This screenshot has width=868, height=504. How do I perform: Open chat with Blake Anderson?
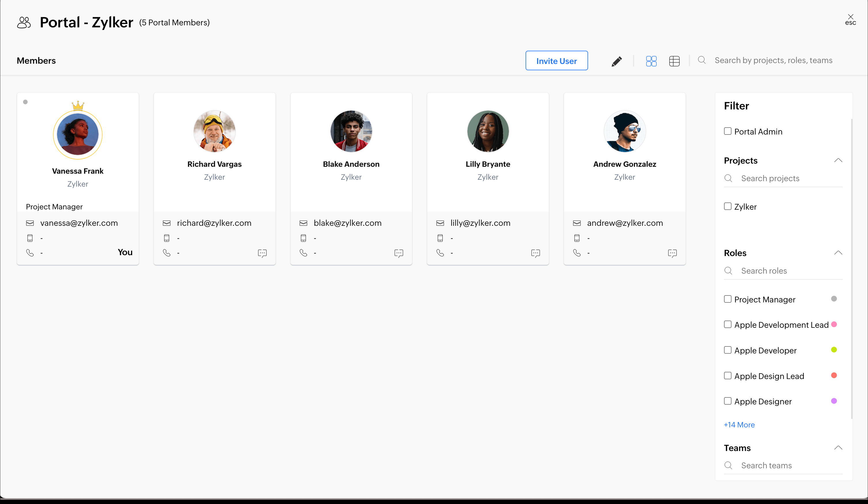coord(399,253)
